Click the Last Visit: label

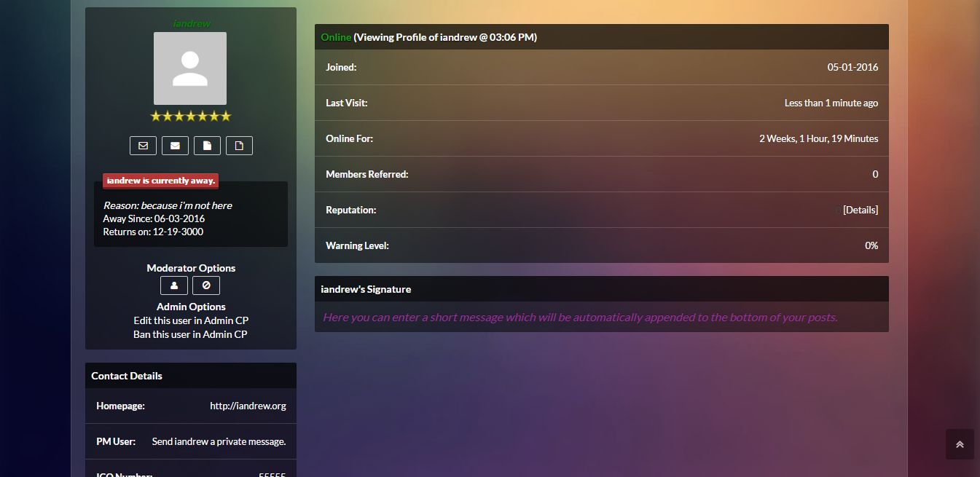tap(347, 103)
